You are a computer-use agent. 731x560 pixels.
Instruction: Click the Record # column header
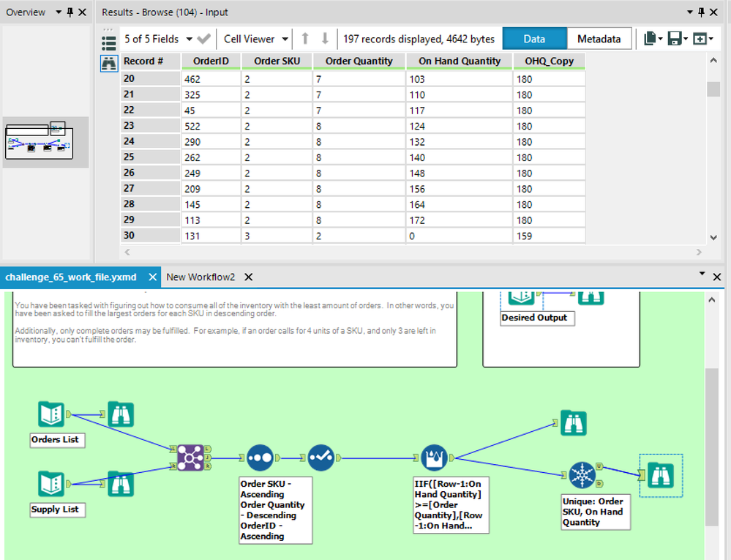[150, 61]
